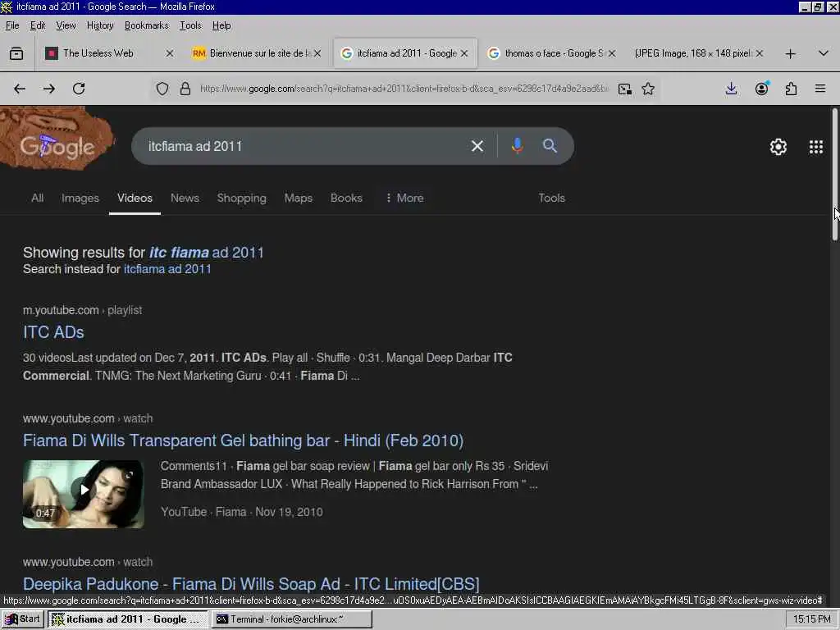
Task: Start voice search with microphone
Action: click(517, 146)
